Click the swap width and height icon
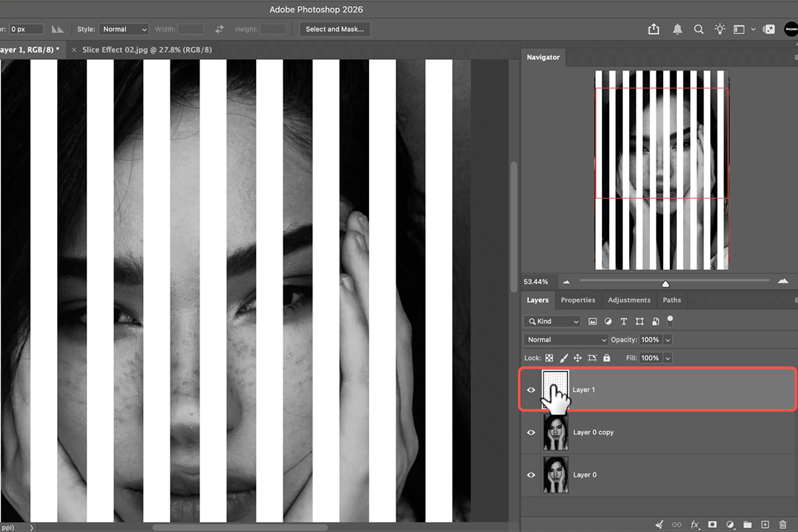Image resolution: width=798 pixels, height=532 pixels. (x=219, y=29)
